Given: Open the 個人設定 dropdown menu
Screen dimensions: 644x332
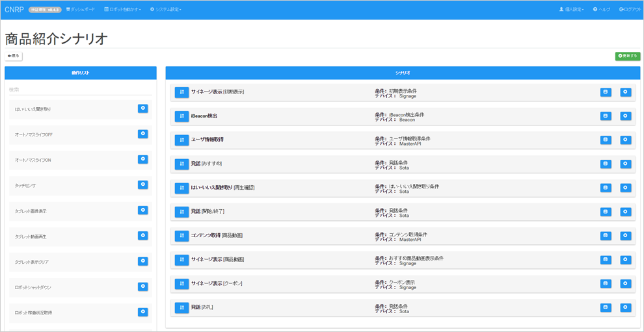Looking at the screenshot, I should 571,10.
